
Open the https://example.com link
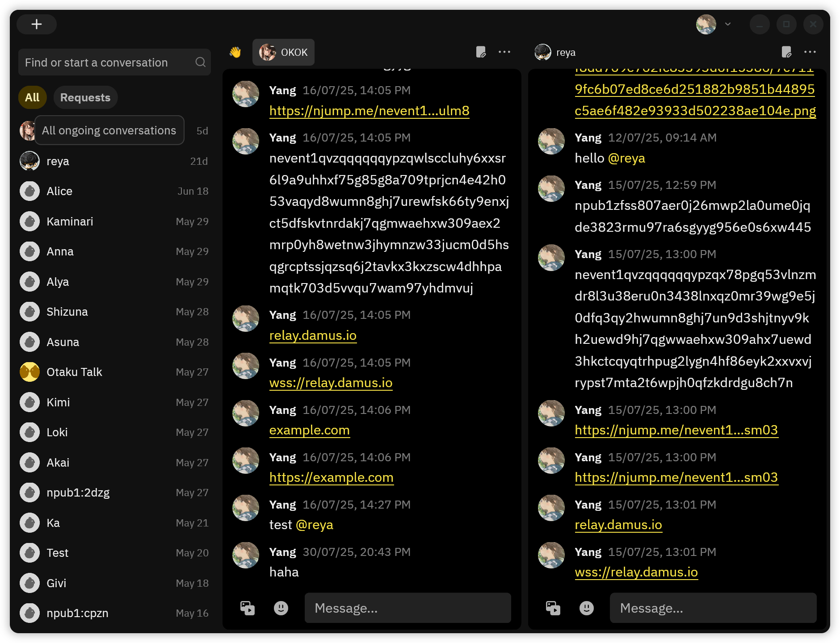[331, 478]
